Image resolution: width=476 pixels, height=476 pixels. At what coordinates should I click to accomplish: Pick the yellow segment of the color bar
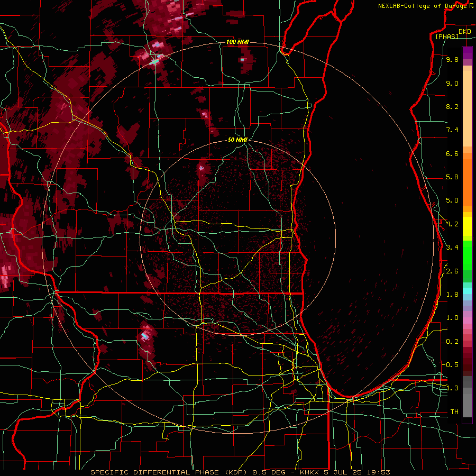[467, 226]
